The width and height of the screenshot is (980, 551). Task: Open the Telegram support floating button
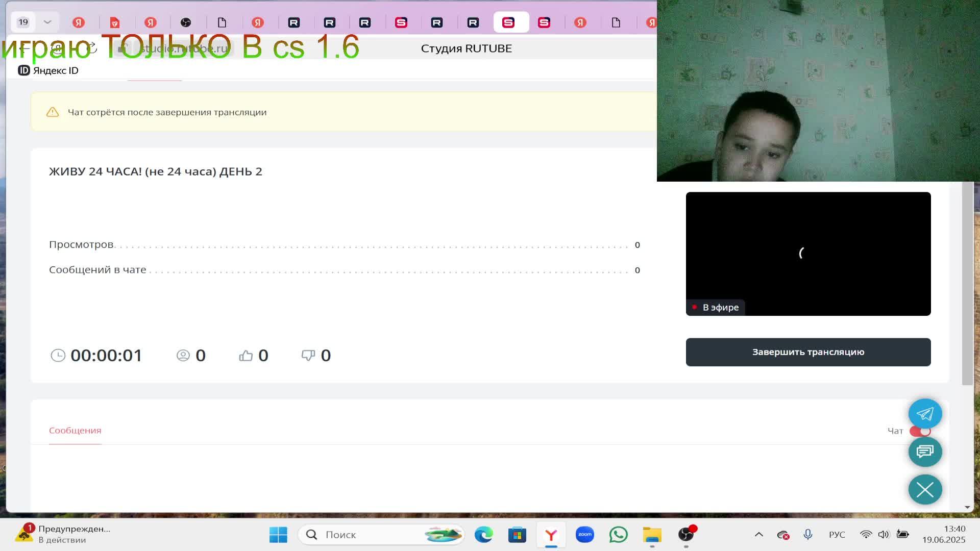(925, 414)
